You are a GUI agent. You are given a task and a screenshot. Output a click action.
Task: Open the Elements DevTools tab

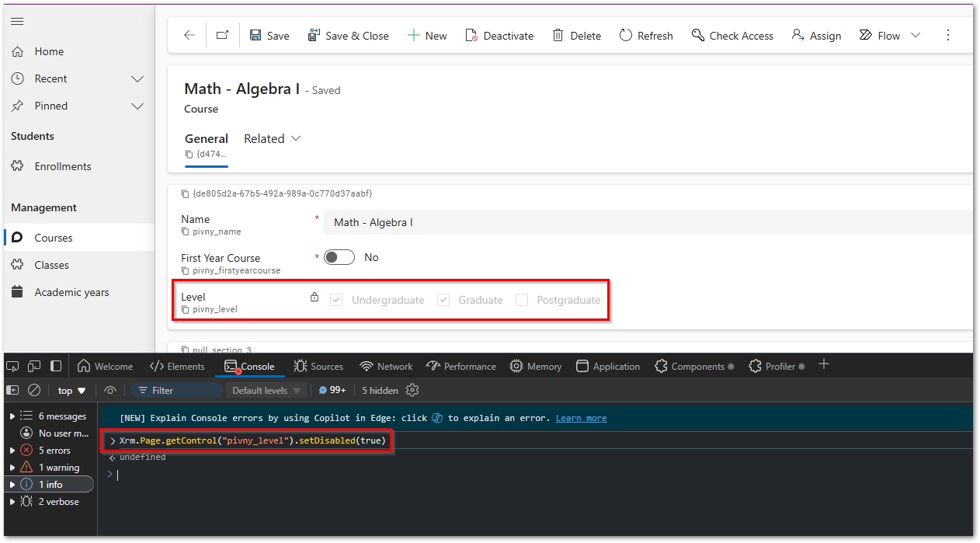pyautogui.click(x=177, y=366)
